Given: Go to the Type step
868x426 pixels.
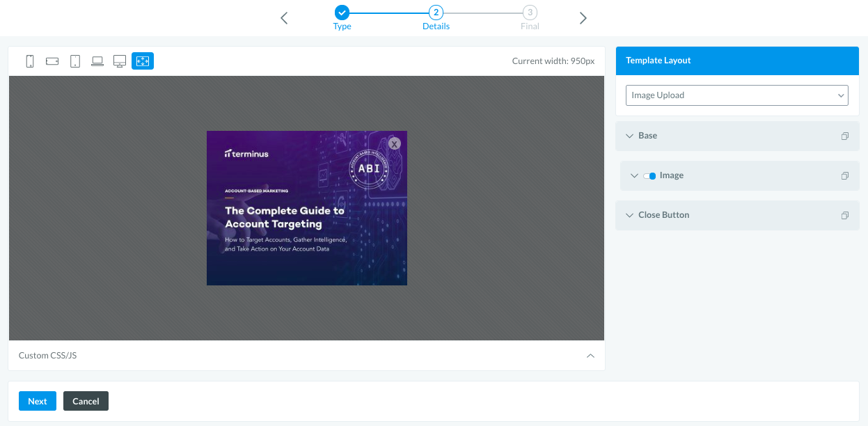Looking at the screenshot, I should point(342,18).
